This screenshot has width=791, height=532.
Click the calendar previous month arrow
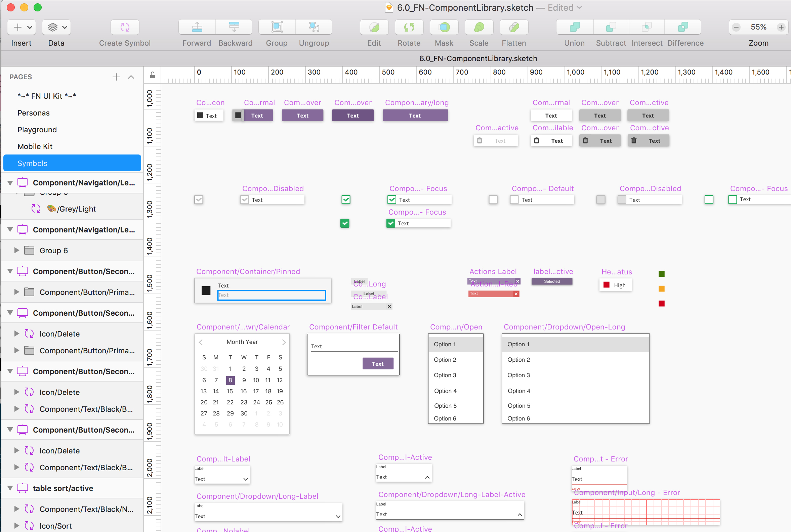201,342
